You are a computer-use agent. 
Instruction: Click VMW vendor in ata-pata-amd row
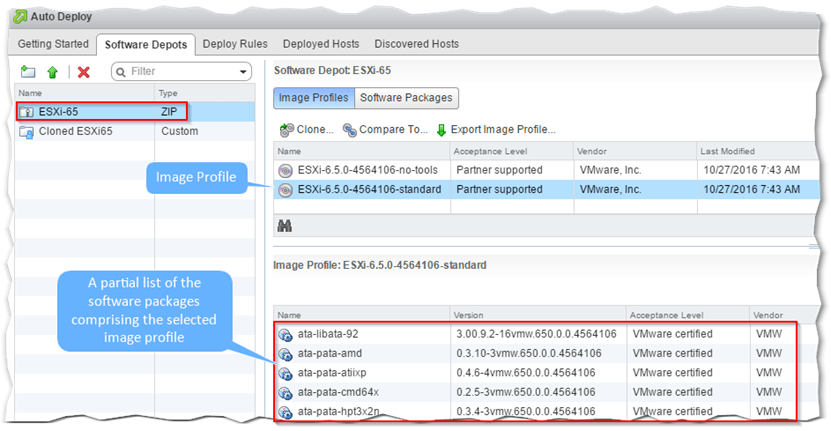[x=769, y=354]
